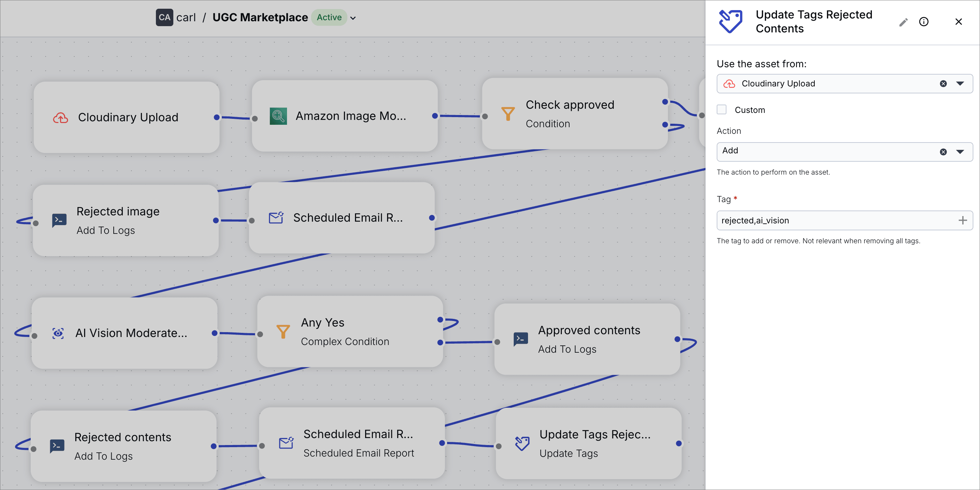Click the terminal icon on Rejected contents node
Screen dimensions: 980x490
pyautogui.click(x=57, y=446)
